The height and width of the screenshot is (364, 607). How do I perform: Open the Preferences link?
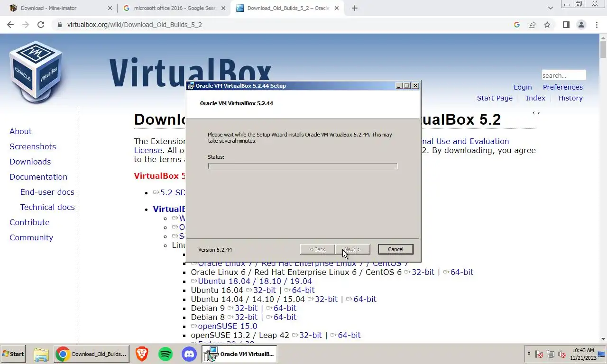point(563,87)
